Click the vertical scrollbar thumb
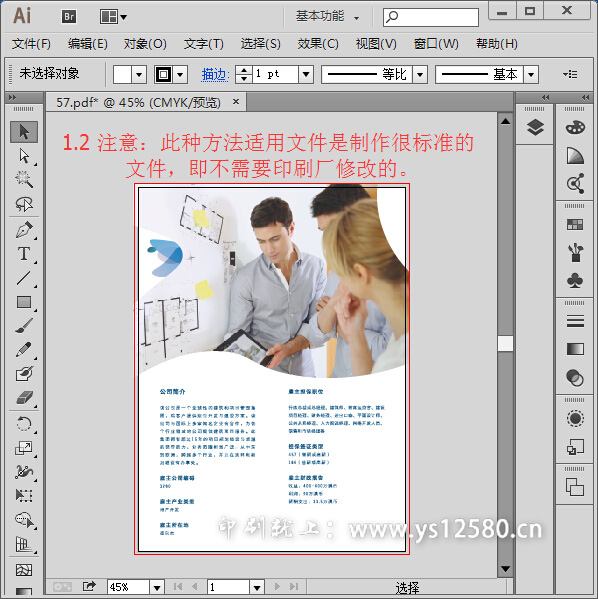598x599 pixels. (x=505, y=343)
